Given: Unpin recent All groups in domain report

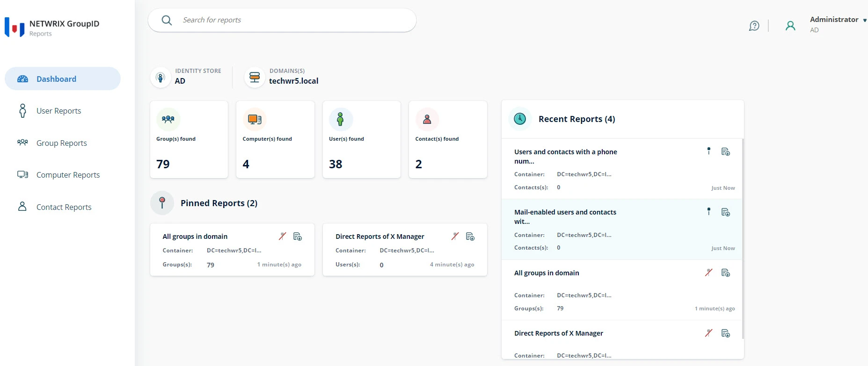Looking at the screenshot, I should point(709,272).
